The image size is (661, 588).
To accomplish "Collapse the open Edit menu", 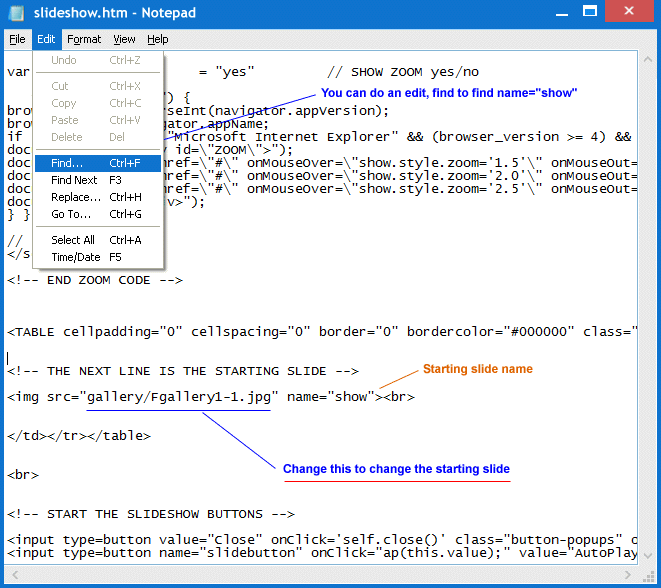I will pyautogui.click(x=47, y=39).
